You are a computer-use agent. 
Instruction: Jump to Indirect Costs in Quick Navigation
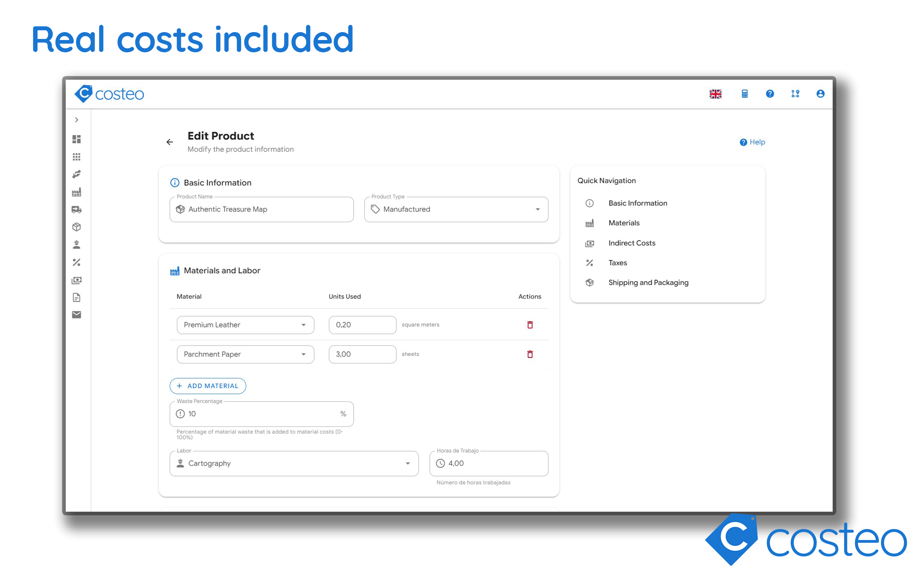[632, 243]
